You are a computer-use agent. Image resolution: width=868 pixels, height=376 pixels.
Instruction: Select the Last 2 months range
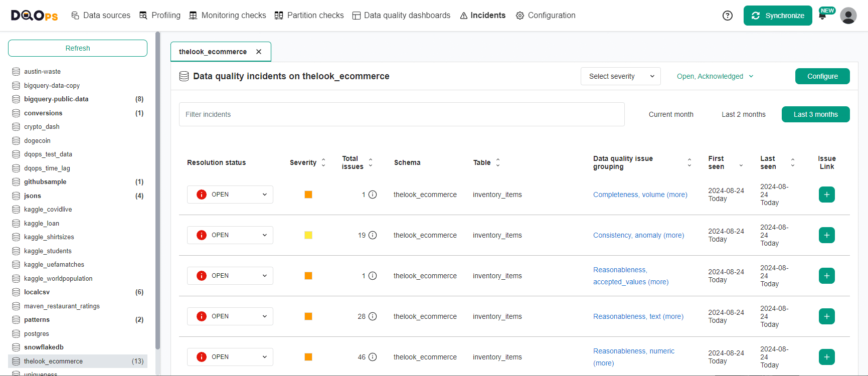coord(744,114)
